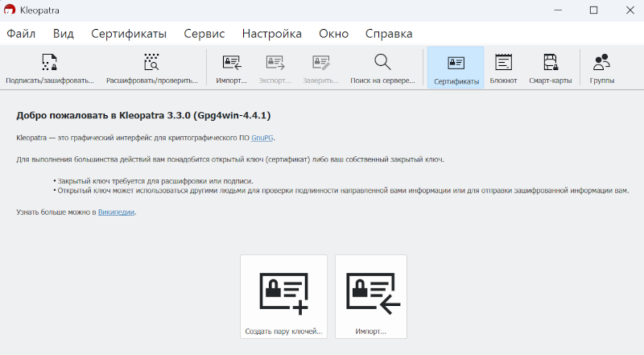Follow the Википедии hyperlink
644x355 pixels.
pos(116,213)
